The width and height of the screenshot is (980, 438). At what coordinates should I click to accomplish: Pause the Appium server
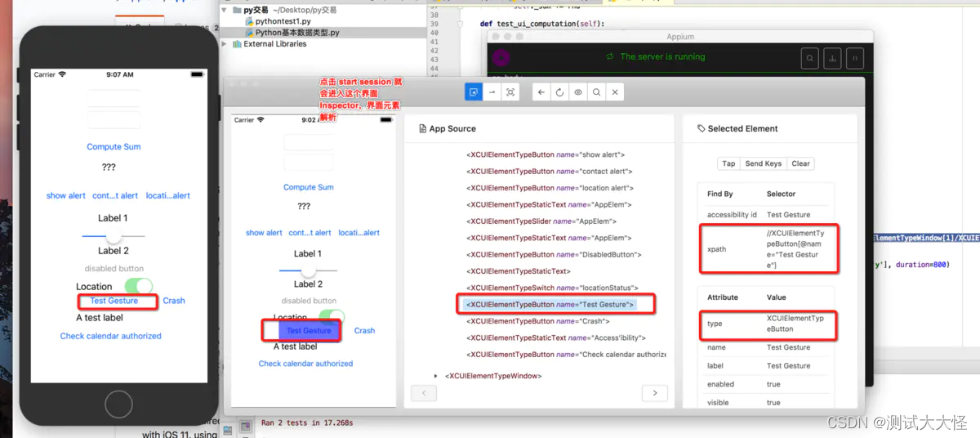pos(854,59)
